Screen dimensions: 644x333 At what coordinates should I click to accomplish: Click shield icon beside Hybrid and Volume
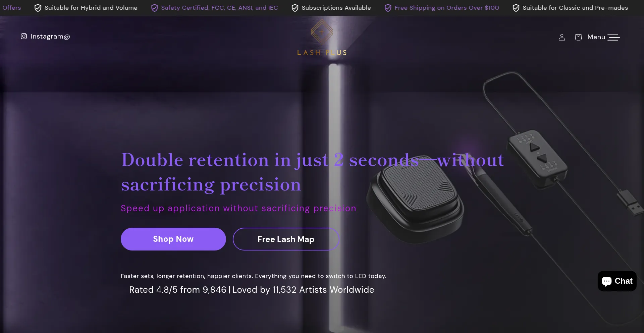38,8
